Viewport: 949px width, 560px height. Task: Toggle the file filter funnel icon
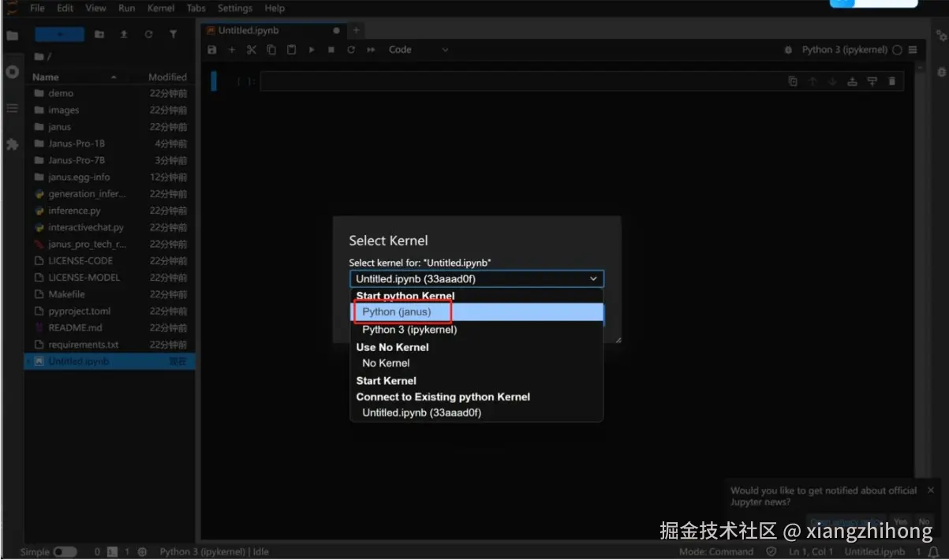coord(173,35)
